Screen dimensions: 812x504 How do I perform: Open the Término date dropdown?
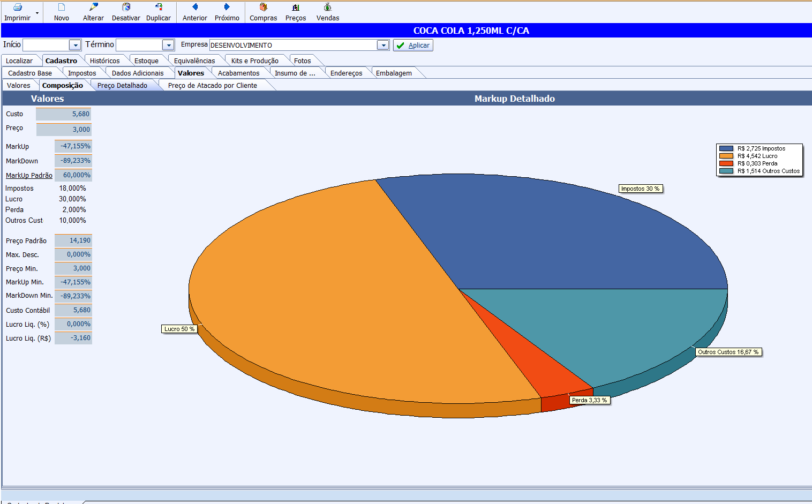click(x=168, y=46)
